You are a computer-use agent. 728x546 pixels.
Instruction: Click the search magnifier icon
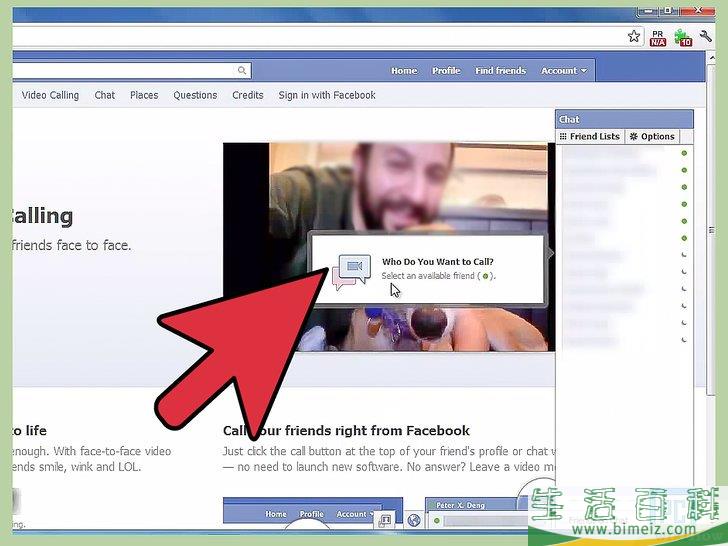tap(242, 71)
